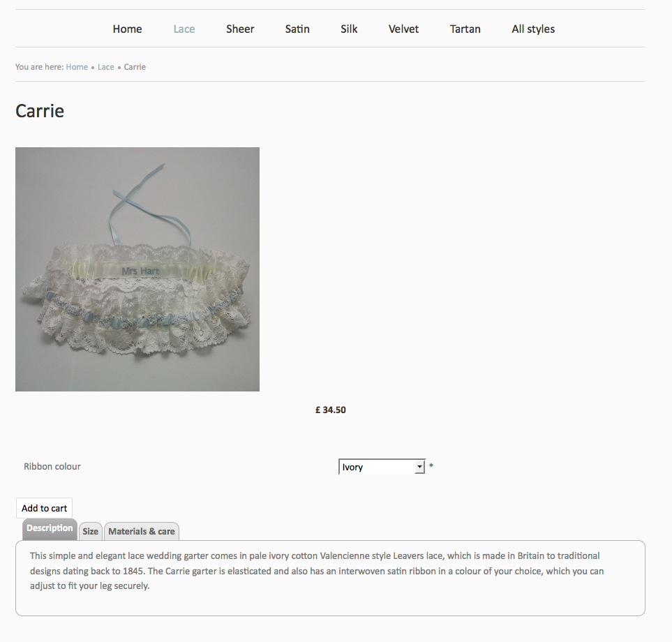The width and height of the screenshot is (672, 642).
Task: Click the Home breadcrumb link
Action: (77, 67)
